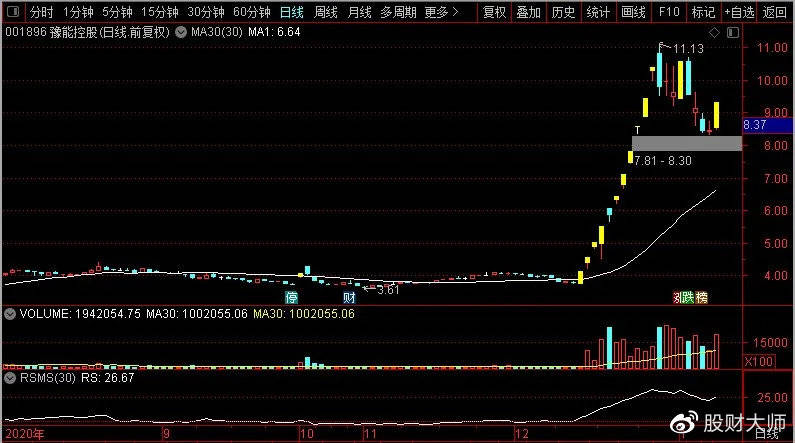
Task: Click the 停 marker icon under the chart
Action: click(x=291, y=298)
